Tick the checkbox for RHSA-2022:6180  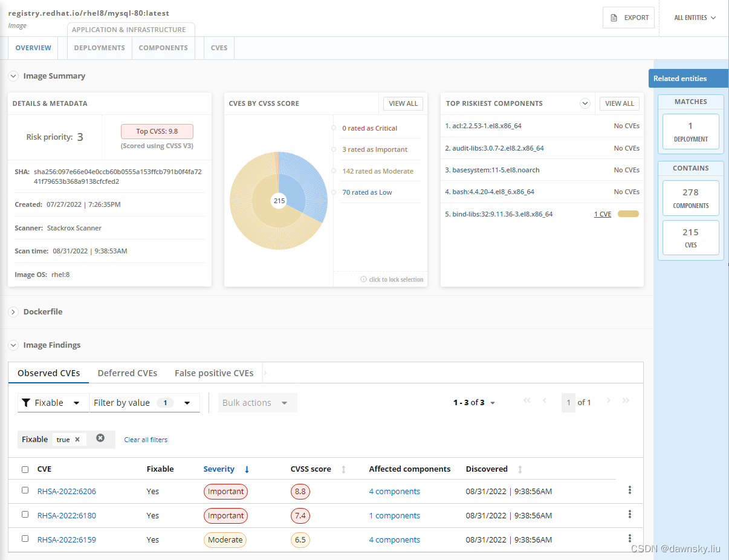[25, 515]
